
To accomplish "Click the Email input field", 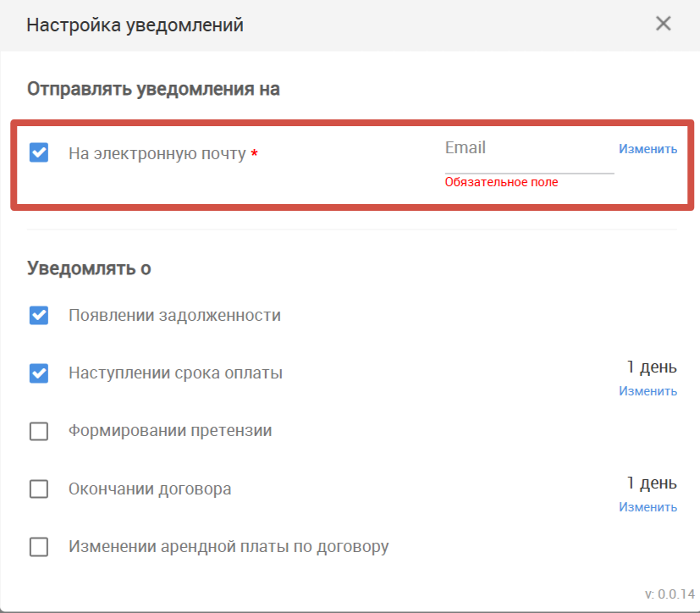I will point(529,153).
